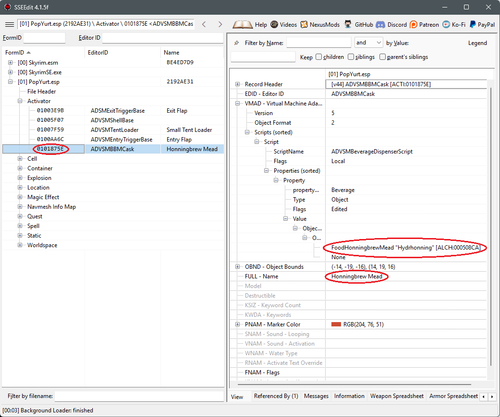The image size is (500, 417).
Task: Navigate back with the left arrow
Action: 204,24
